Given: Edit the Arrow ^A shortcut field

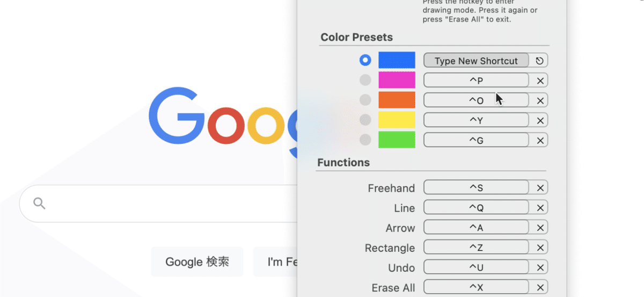Looking at the screenshot, I should click(x=476, y=227).
